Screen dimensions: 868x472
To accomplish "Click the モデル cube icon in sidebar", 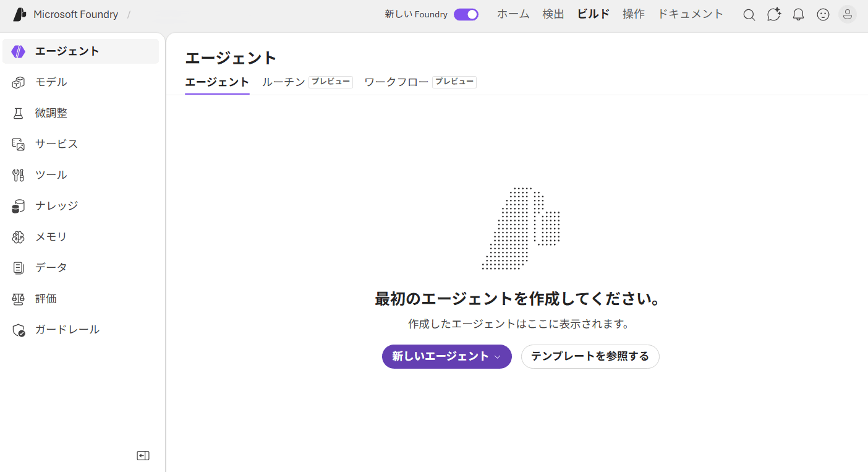I will click(x=19, y=82).
